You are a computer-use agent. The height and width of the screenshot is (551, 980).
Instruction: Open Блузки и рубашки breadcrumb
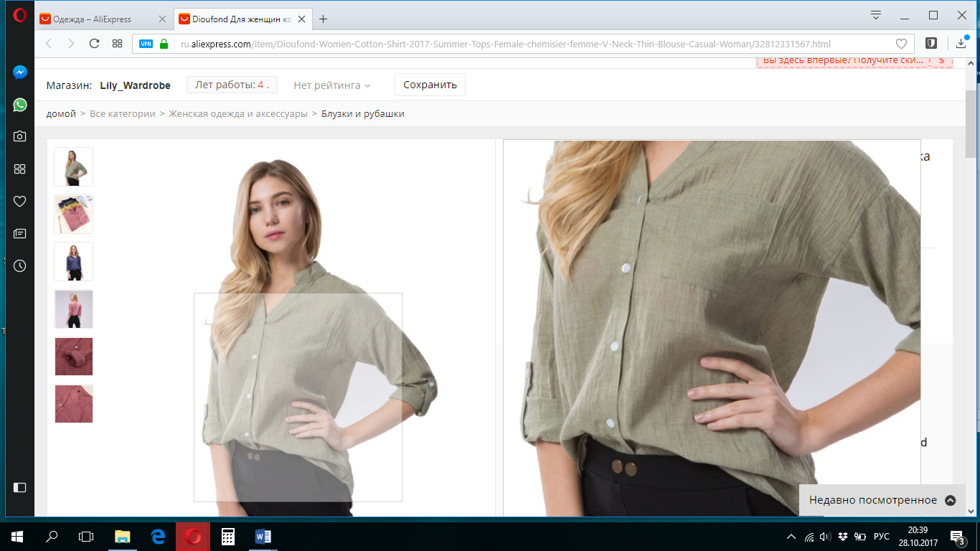tap(363, 114)
